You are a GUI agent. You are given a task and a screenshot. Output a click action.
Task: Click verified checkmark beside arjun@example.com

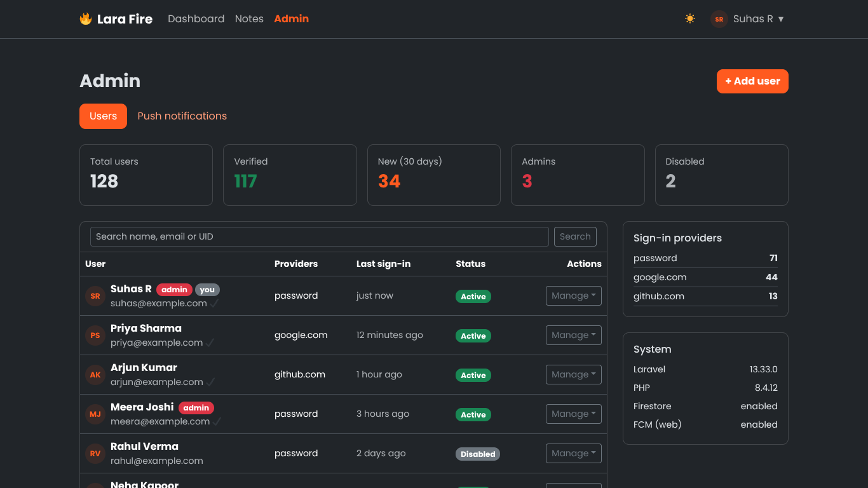(x=210, y=383)
